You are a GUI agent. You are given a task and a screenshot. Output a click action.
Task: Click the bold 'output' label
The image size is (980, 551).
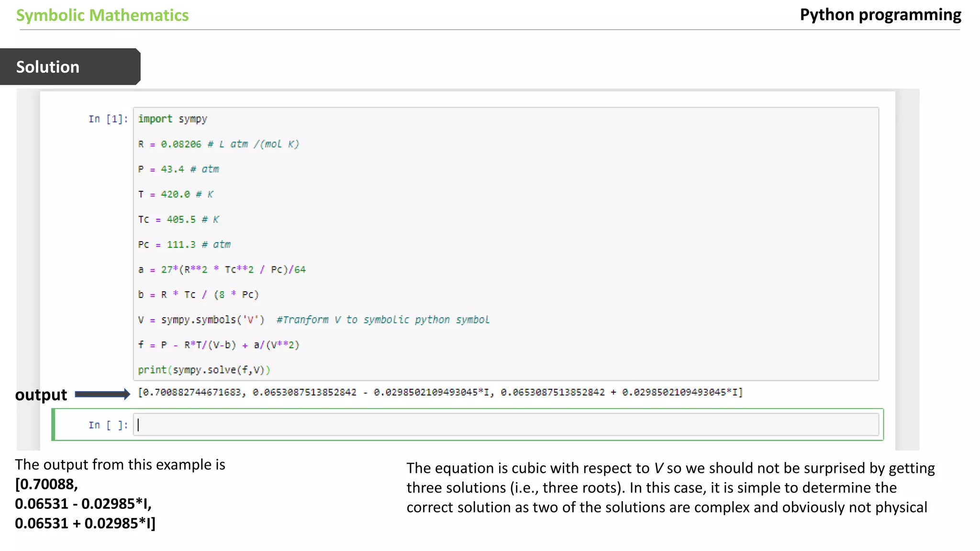pyautogui.click(x=41, y=395)
